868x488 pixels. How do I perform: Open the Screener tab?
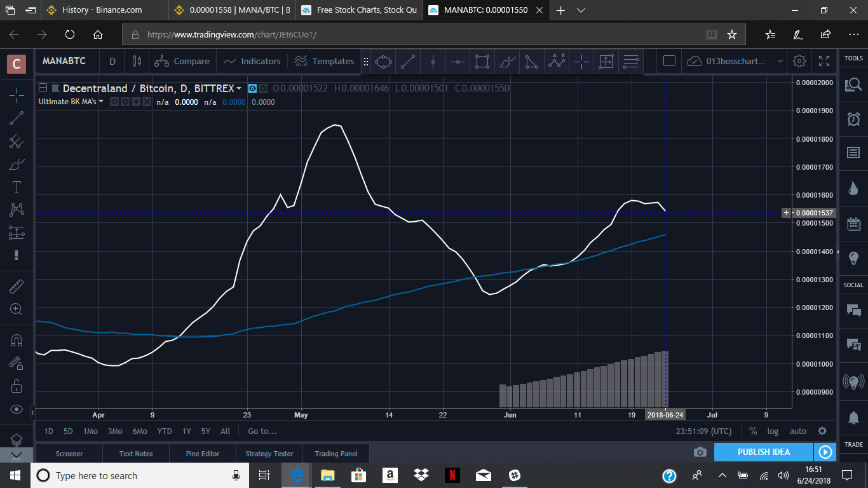pos(69,454)
